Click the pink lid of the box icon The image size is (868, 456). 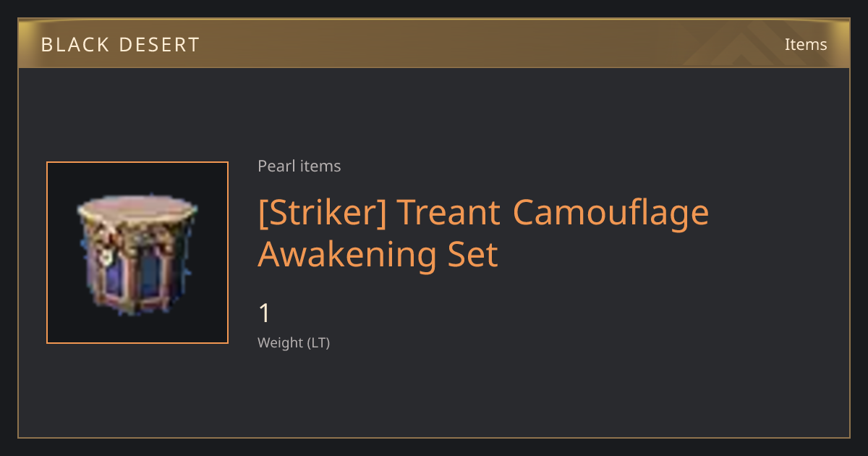click(137, 209)
